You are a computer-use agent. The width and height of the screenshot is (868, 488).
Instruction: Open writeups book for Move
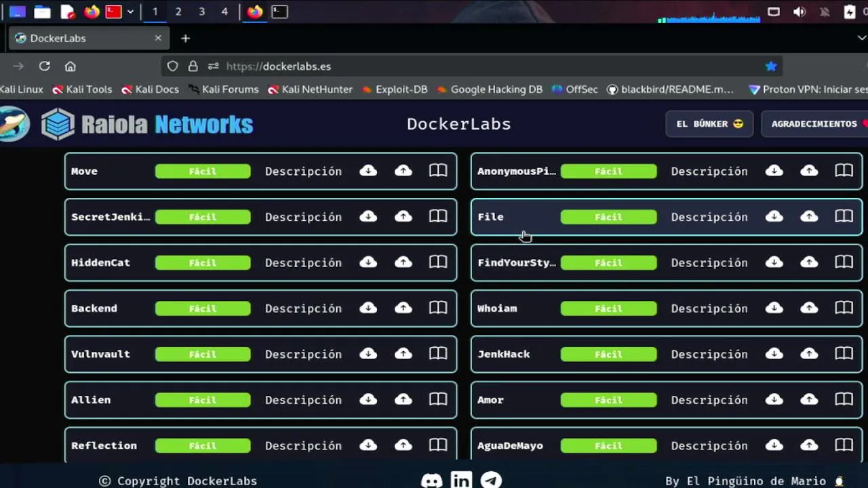(438, 171)
